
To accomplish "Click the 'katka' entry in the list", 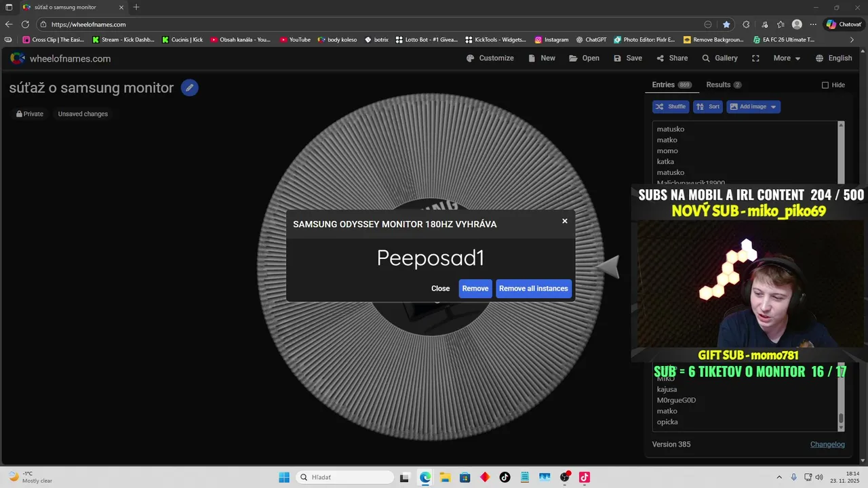I will (x=665, y=161).
